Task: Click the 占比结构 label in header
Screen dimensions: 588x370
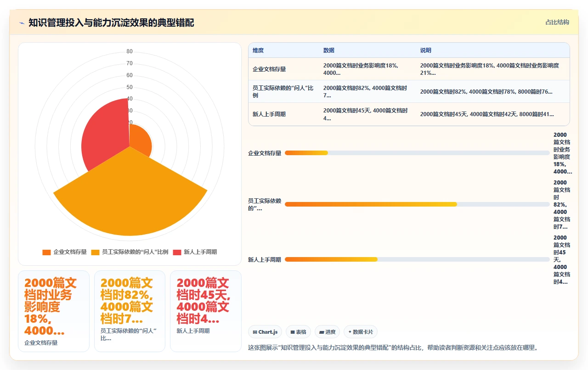Action: pyautogui.click(x=557, y=22)
